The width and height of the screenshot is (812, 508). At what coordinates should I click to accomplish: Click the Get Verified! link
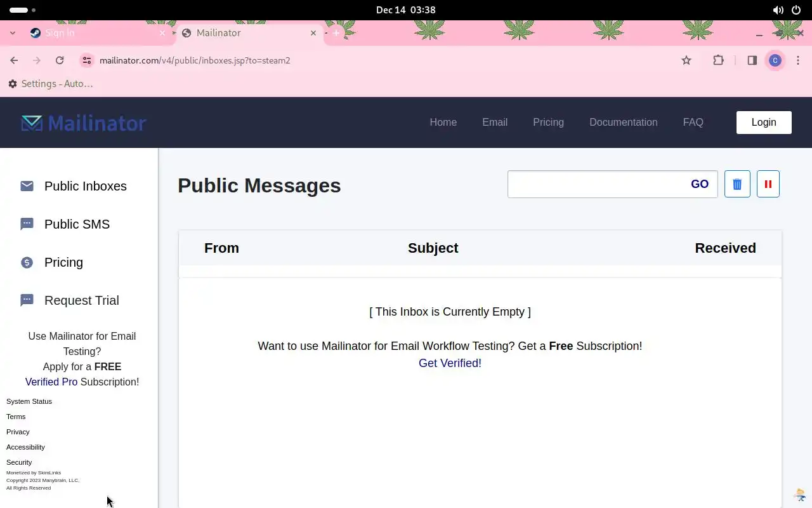pos(450,363)
